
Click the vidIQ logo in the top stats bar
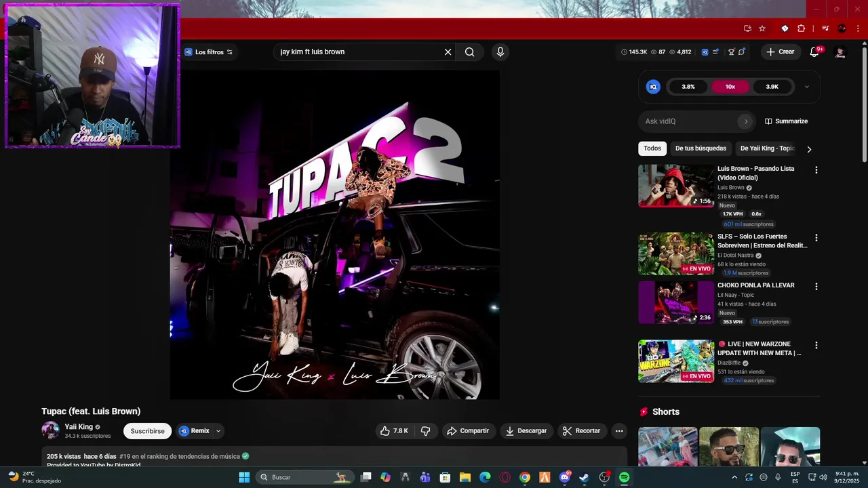[x=705, y=52]
